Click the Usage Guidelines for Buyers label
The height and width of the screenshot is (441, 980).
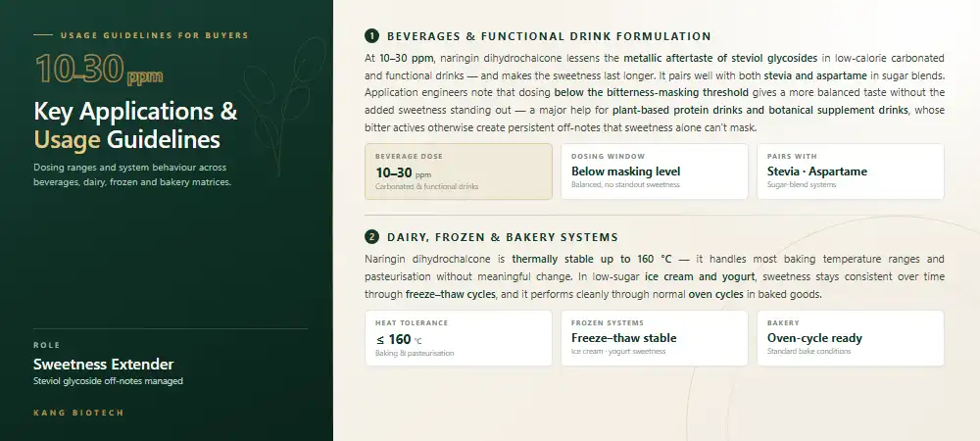155,35
